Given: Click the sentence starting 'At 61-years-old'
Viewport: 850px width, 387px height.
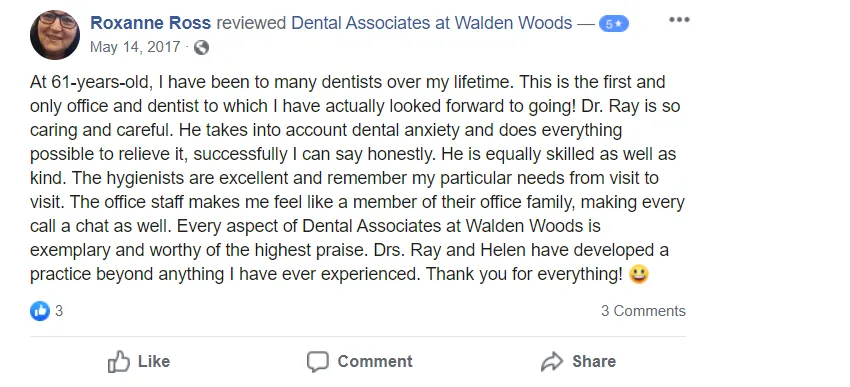Looking at the screenshot, I should tap(274, 82).
